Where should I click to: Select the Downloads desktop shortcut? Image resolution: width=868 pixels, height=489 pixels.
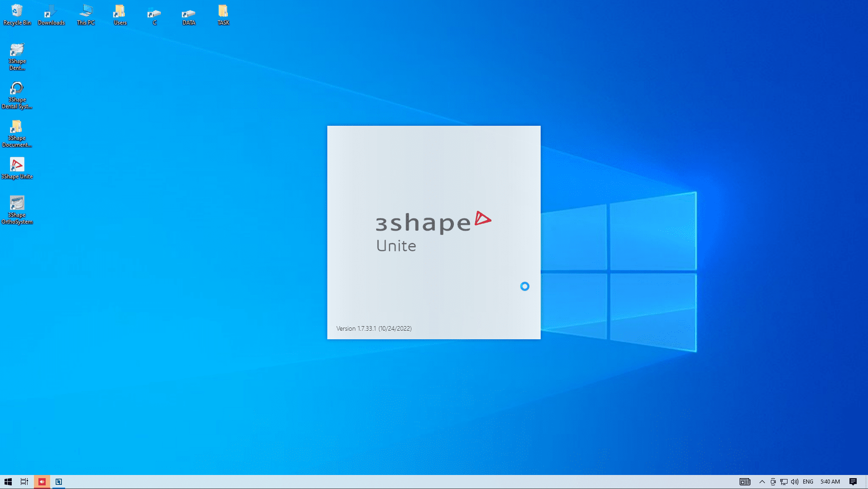51,12
